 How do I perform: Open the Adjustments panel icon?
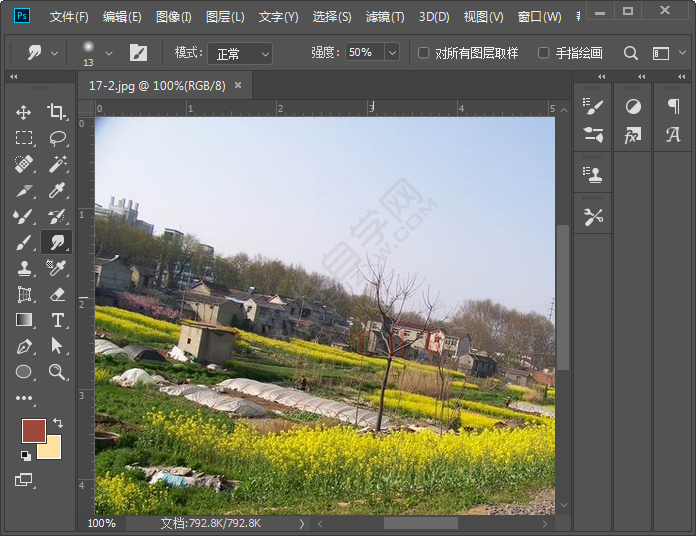(x=633, y=106)
